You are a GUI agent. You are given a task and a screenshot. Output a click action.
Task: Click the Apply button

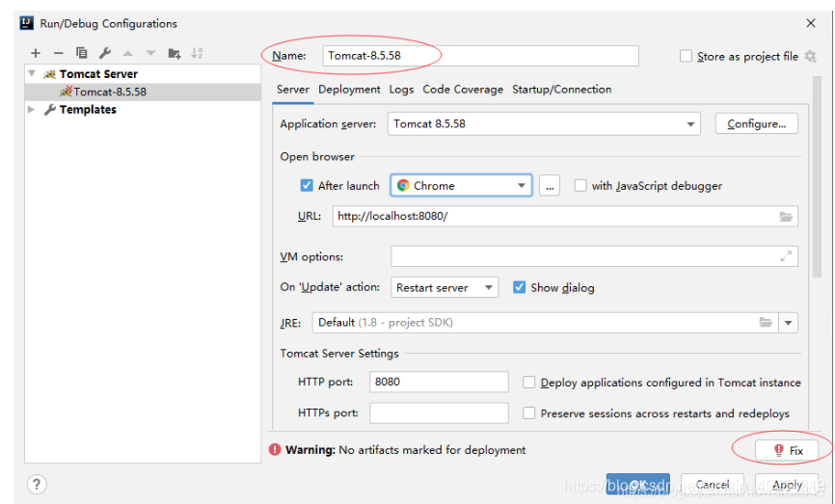click(787, 485)
